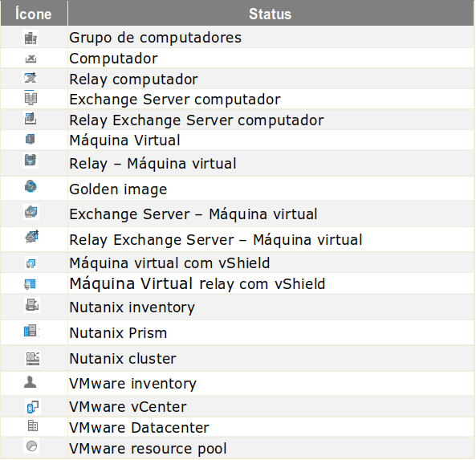Click the Grupo de computadores icon
Image resolution: width=476 pixels, height=460 pixels.
coord(31,38)
